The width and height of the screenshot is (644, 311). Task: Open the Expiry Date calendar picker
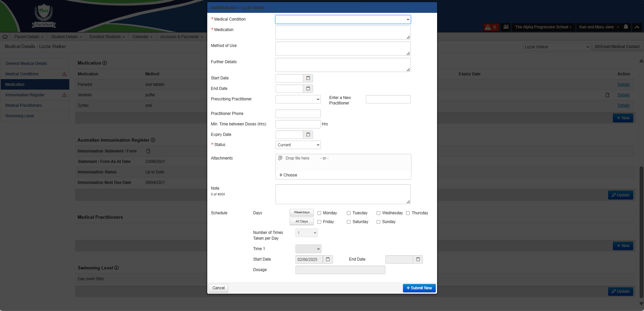click(308, 135)
